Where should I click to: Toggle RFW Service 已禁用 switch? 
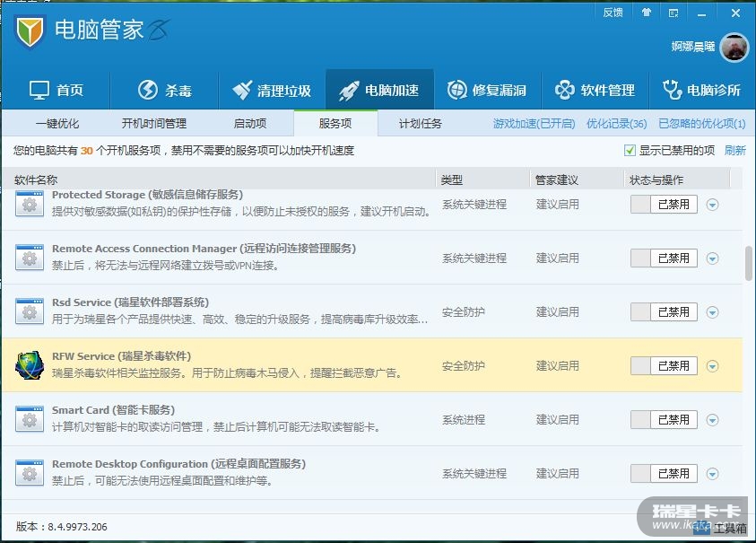[664, 366]
